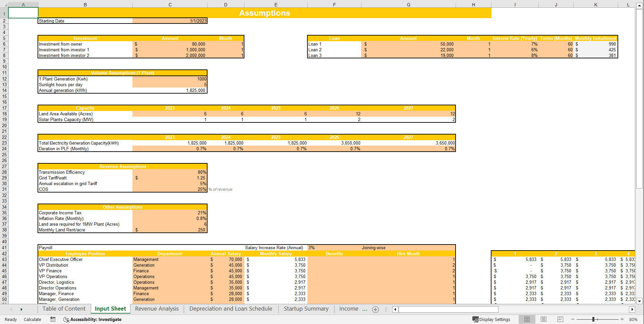Viewport: 644px width, 324px height.
Task: Add a new worksheet with plus button
Action: coord(375,309)
